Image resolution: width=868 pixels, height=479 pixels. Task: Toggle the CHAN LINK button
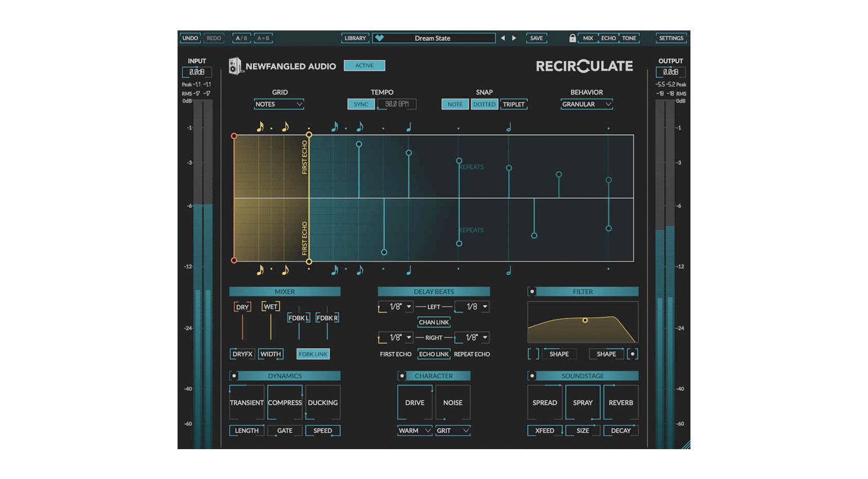tap(433, 322)
